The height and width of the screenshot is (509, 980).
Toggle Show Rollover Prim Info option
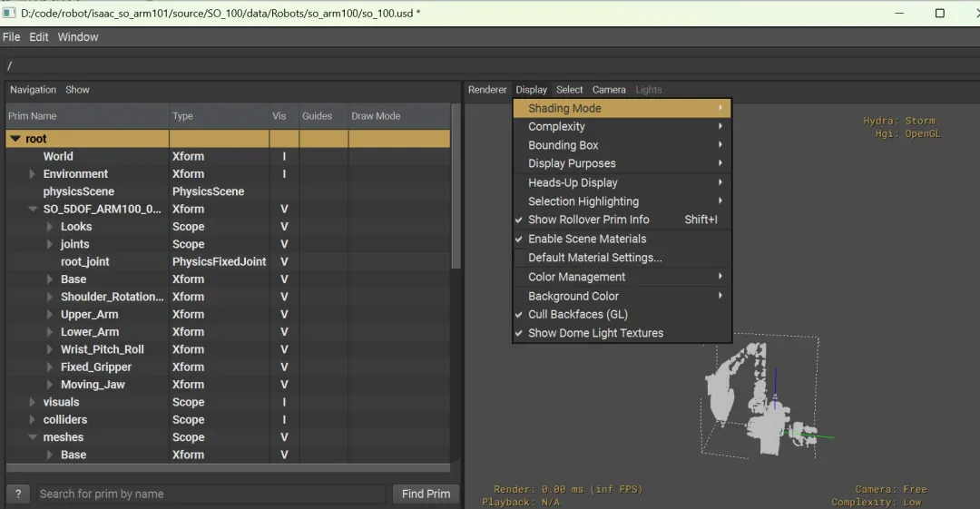pyautogui.click(x=622, y=220)
